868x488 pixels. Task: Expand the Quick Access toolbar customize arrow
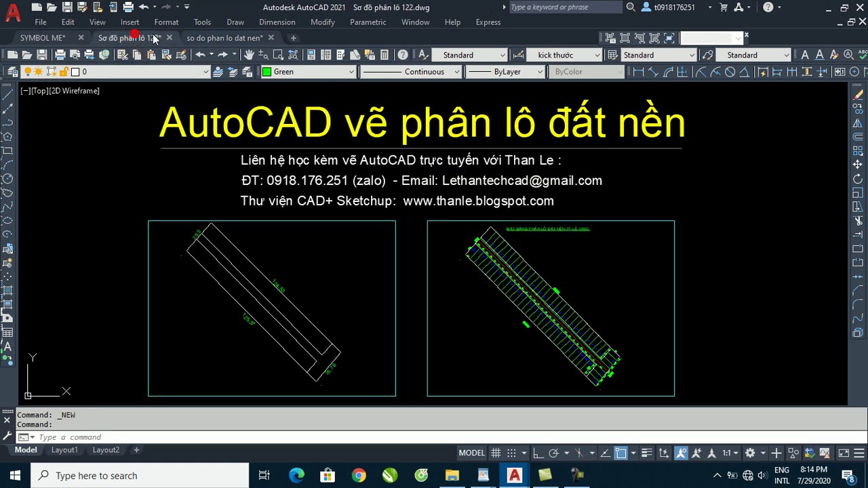point(188,7)
